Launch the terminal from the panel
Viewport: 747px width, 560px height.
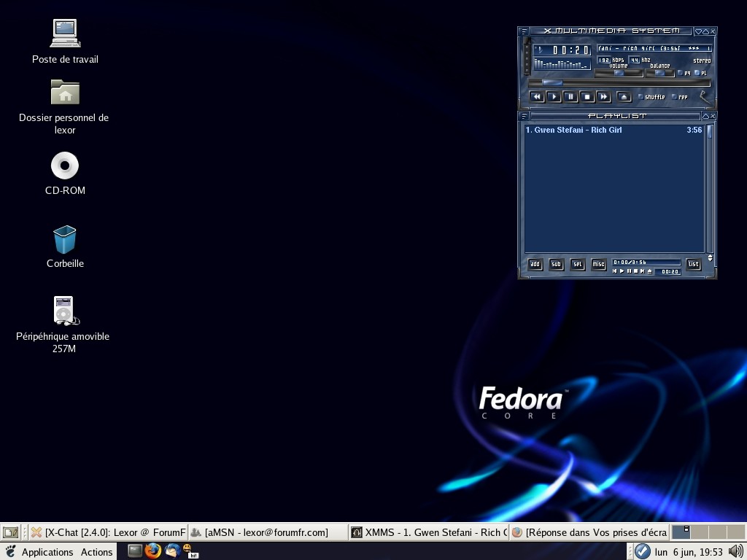click(135, 551)
